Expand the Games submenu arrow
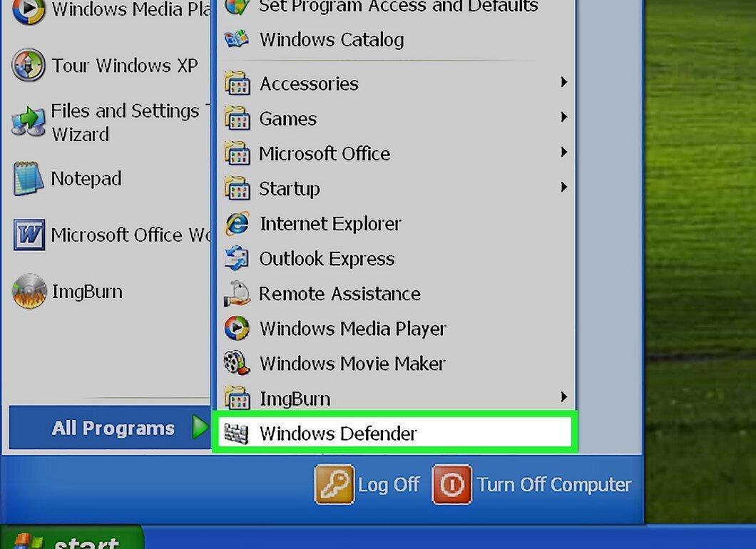This screenshot has height=549, width=756. click(563, 117)
